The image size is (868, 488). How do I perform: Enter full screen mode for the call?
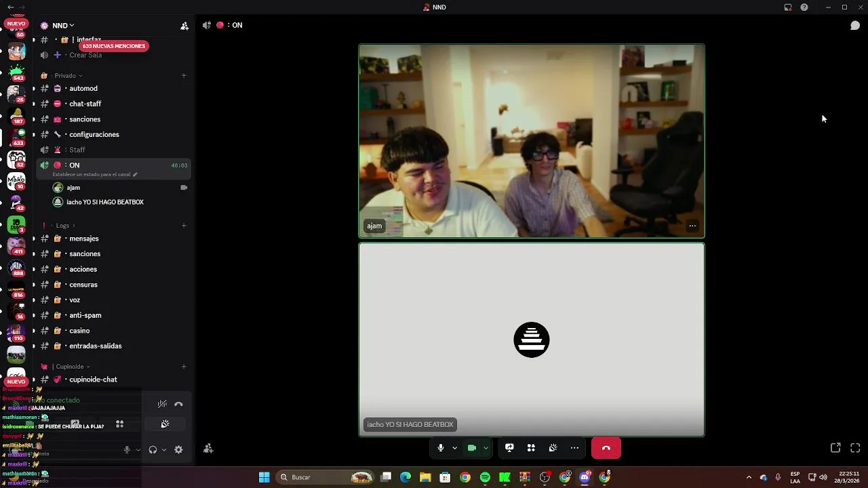tap(855, 448)
